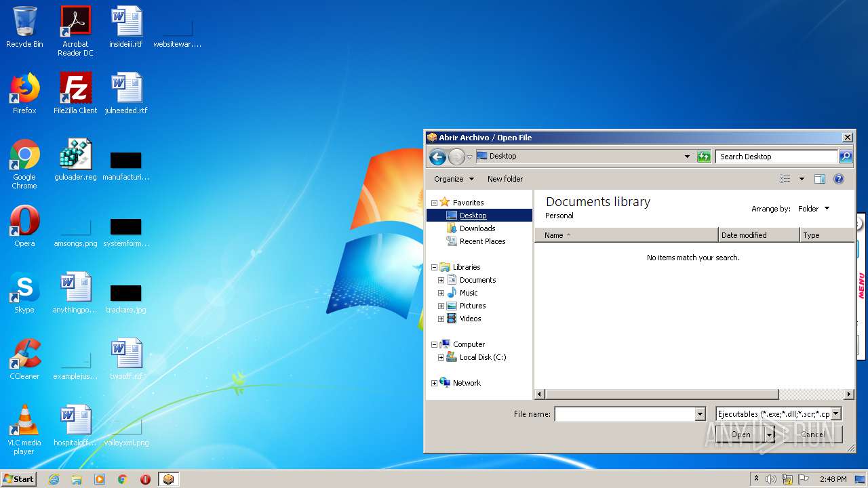The width and height of the screenshot is (868, 488).
Task: Open the address bar history dropdown
Action: point(687,157)
